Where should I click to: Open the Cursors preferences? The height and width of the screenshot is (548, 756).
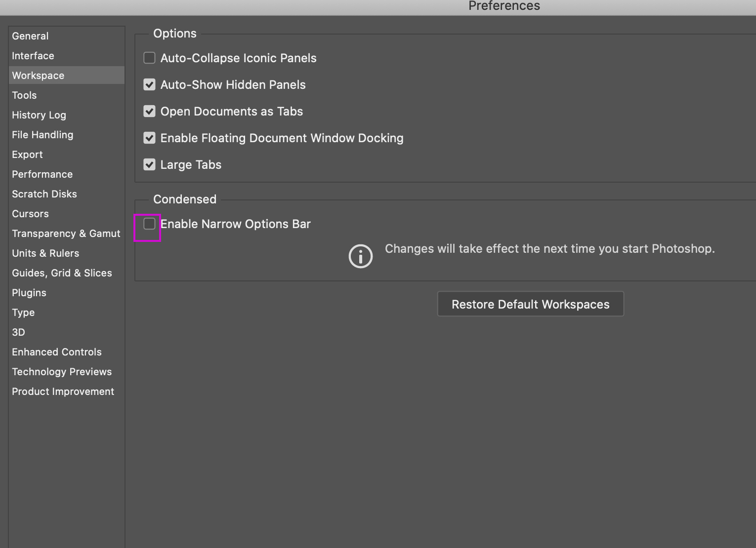point(30,213)
